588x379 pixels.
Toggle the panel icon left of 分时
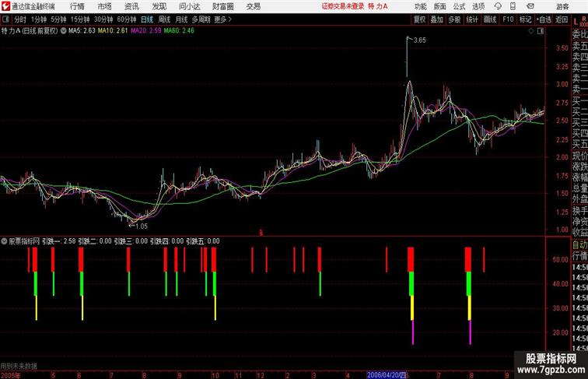tap(5, 19)
